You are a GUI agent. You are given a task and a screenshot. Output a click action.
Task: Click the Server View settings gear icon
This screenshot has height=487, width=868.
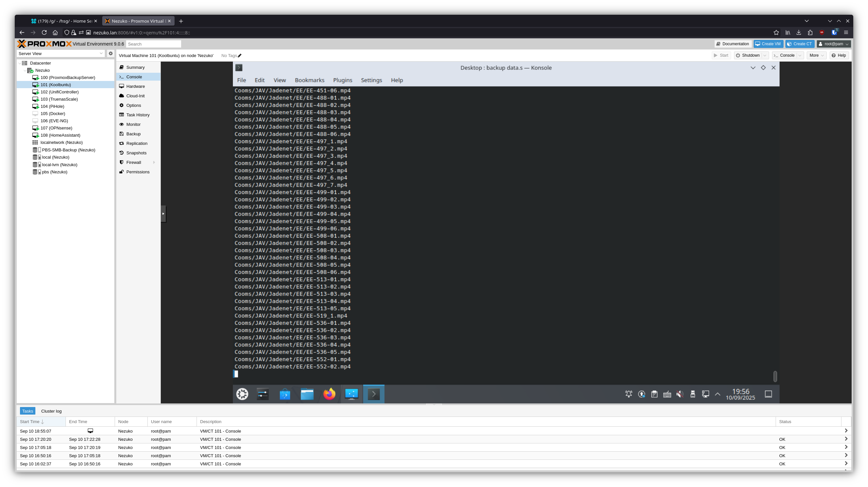[x=110, y=53]
